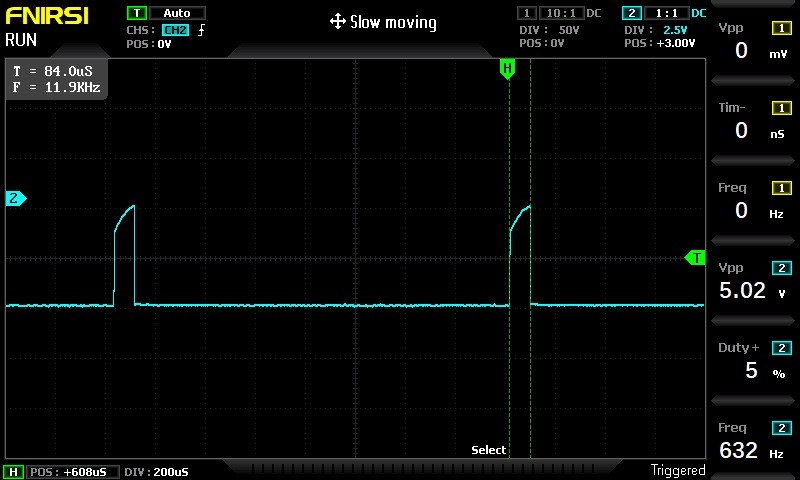Screen dimensions: 800x480
Task: Click the Freq 632 Hz measurement value
Action: [x=738, y=450]
